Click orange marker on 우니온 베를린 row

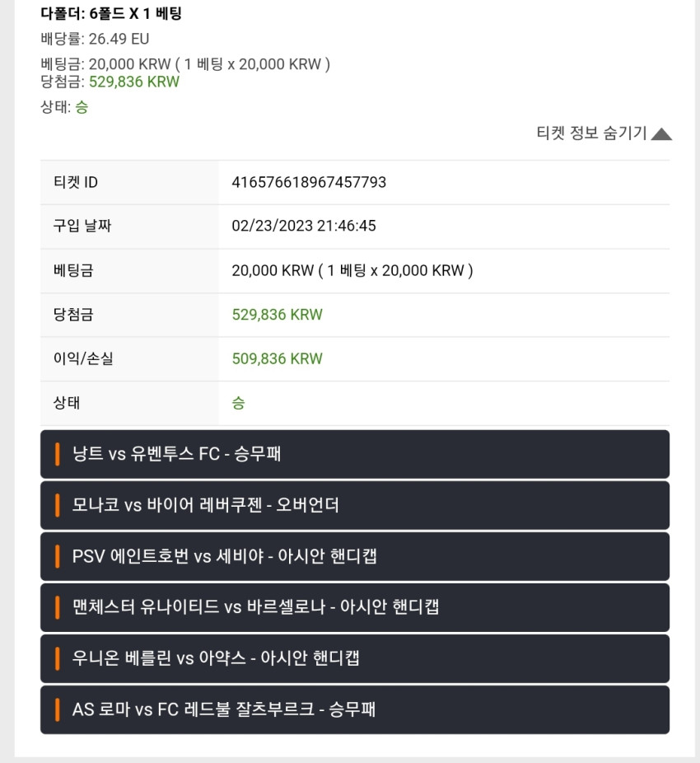point(58,658)
